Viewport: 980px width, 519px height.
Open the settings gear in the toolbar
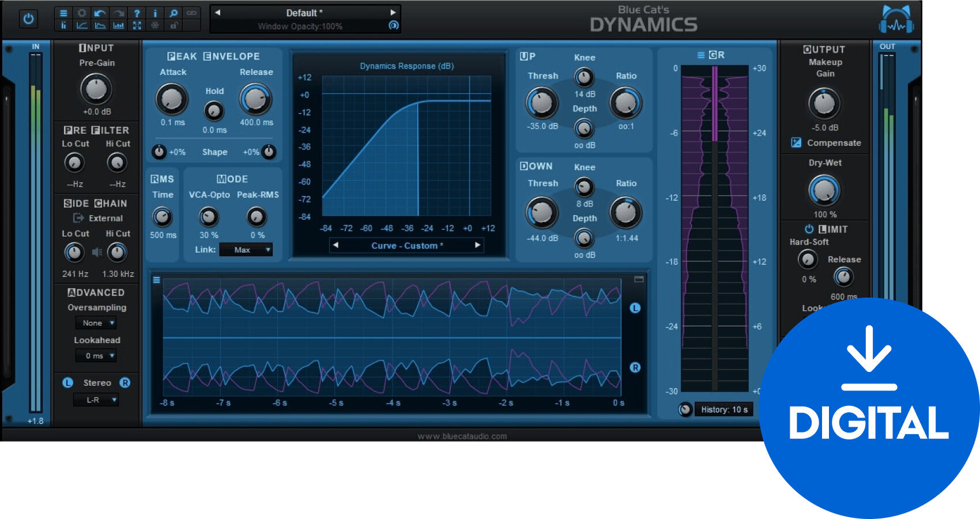coord(81,12)
